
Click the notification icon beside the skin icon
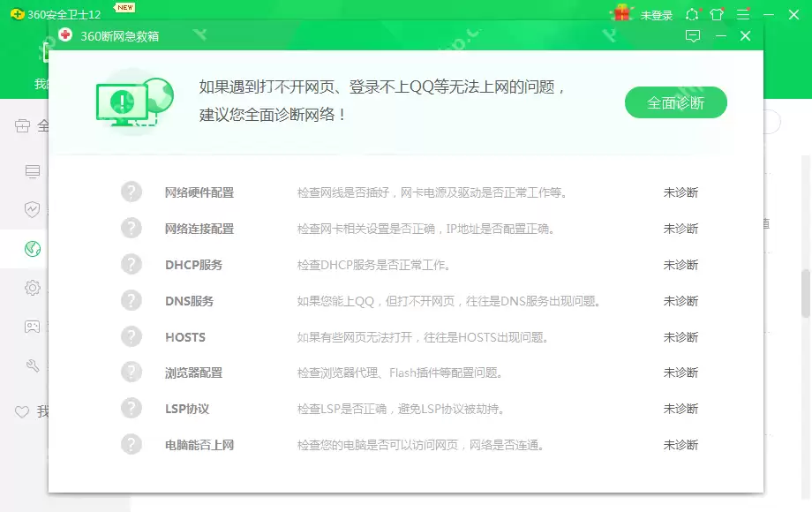tap(693, 14)
